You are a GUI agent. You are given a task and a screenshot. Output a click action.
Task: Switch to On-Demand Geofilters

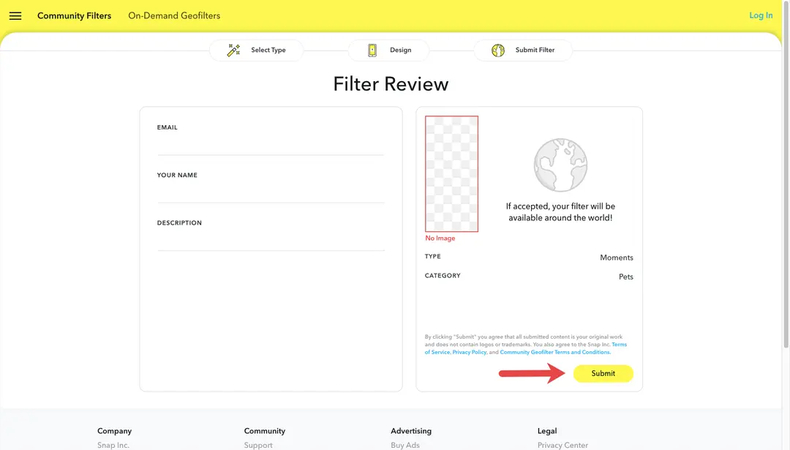tap(174, 16)
